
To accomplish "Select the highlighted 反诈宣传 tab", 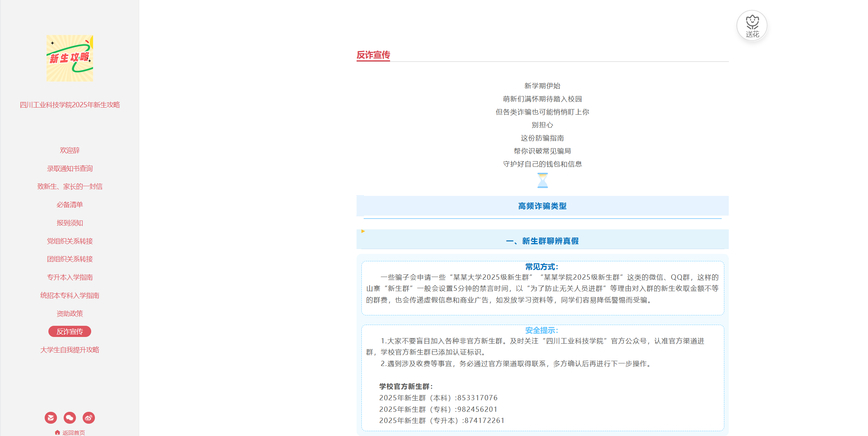I will [x=70, y=332].
